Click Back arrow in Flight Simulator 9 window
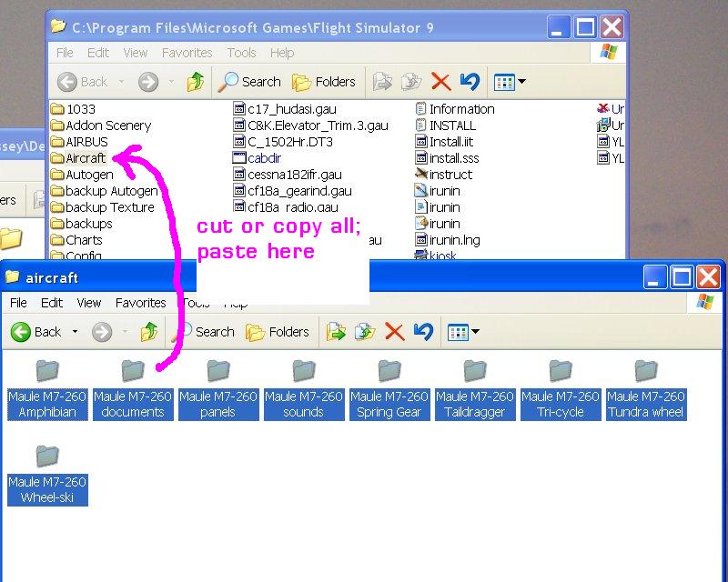 pos(67,82)
